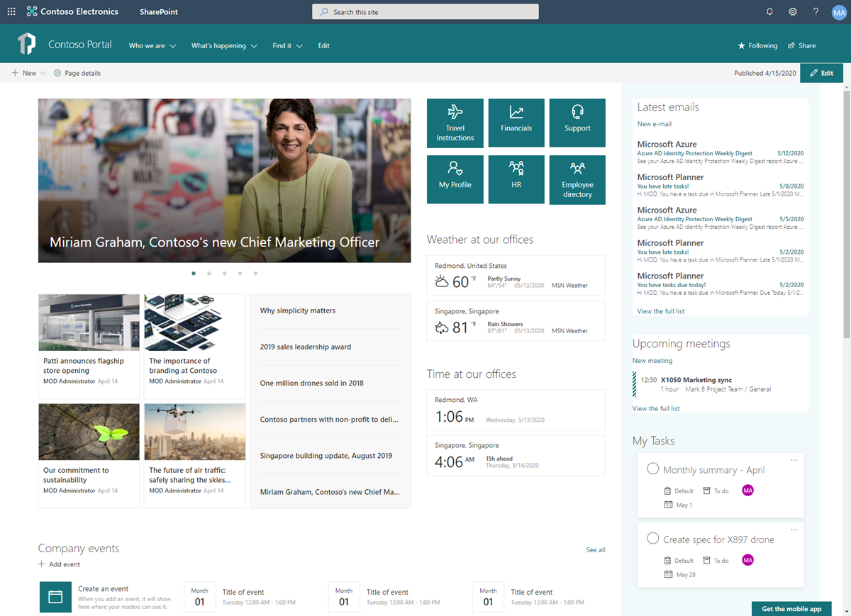The image size is (851, 616).
Task: Click the Contoso Portal site title
Action: (x=80, y=44)
